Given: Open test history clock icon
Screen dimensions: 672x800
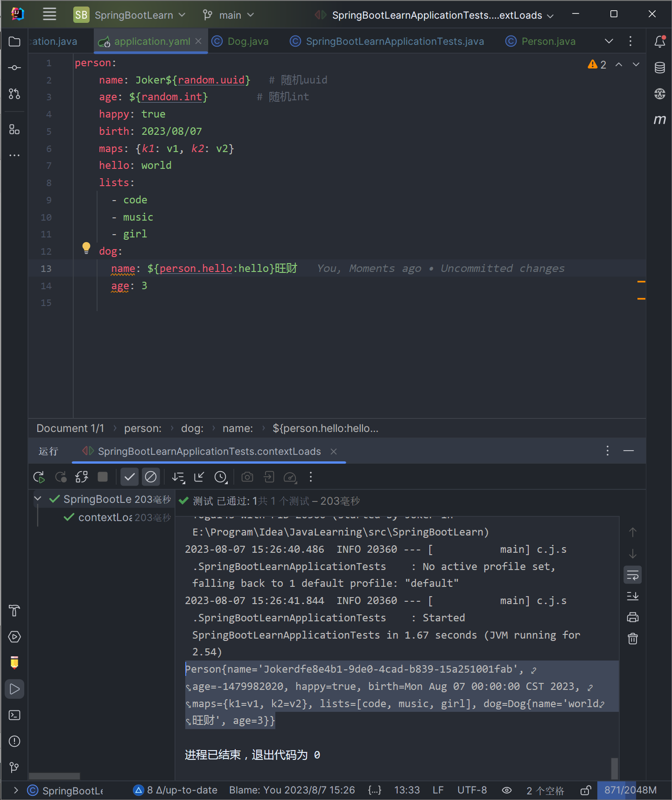Looking at the screenshot, I should click(220, 477).
